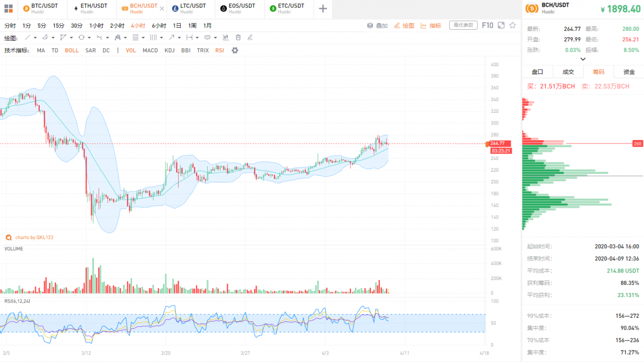Expand the text bubble tool dropdown arrow
The height and width of the screenshot is (362, 644).
[x=215, y=38]
